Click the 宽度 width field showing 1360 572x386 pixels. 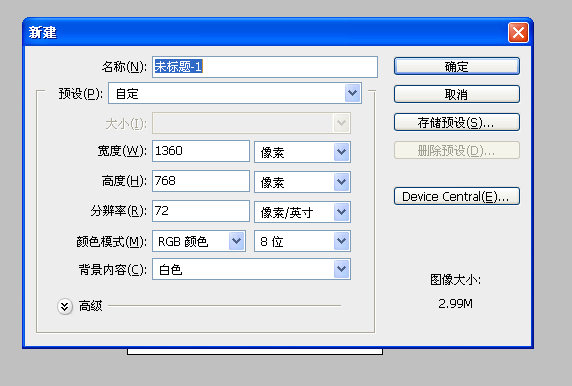tap(201, 151)
